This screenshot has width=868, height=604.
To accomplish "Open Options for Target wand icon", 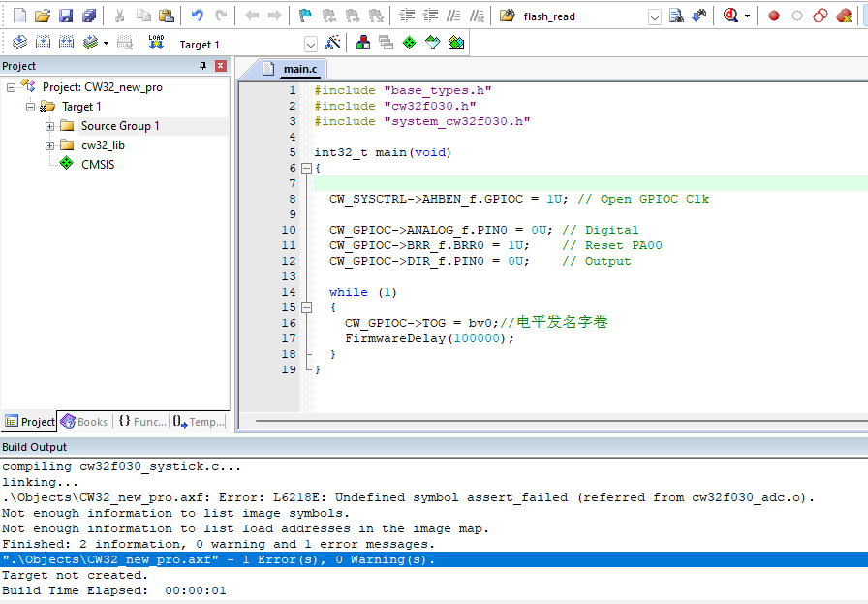I will coord(332,43).
